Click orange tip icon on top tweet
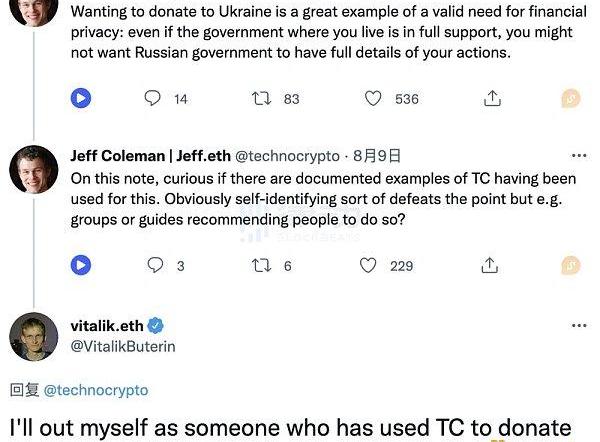The width and height of the screenshot is (600, 442). point(570,98)
